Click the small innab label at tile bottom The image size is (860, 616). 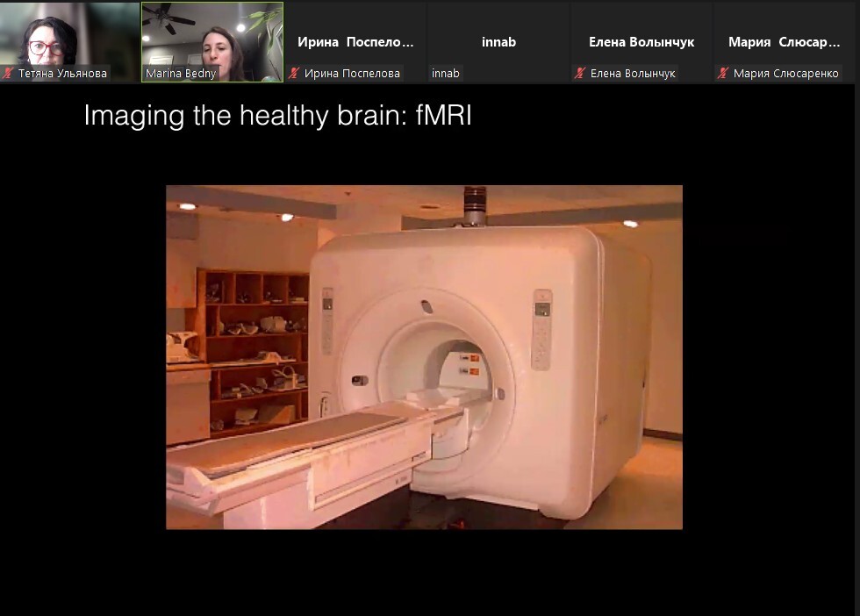(446, 74)
